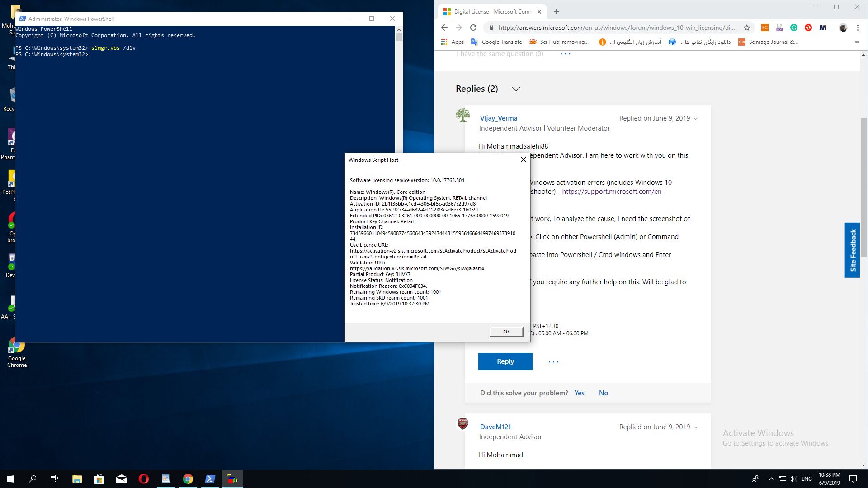The height and width of the screenshot is (488, 868).
Task: Open Windows search from taskbar
Action: click(x=33, y=479)
